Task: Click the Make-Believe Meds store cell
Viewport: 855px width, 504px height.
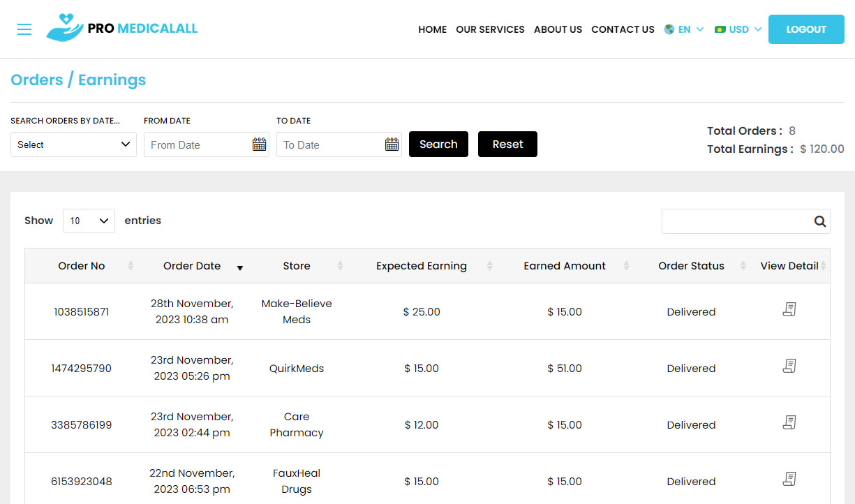Action: click(x=297, y=312)
